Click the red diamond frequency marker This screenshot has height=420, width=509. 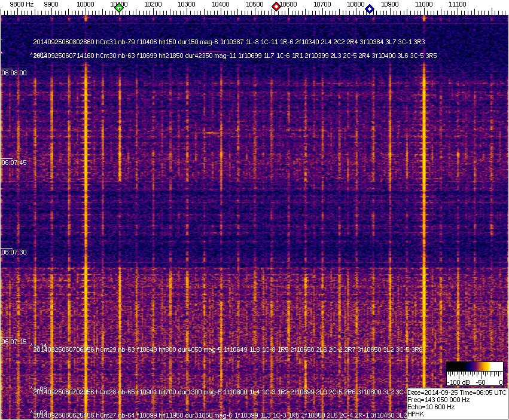[276, 7]
